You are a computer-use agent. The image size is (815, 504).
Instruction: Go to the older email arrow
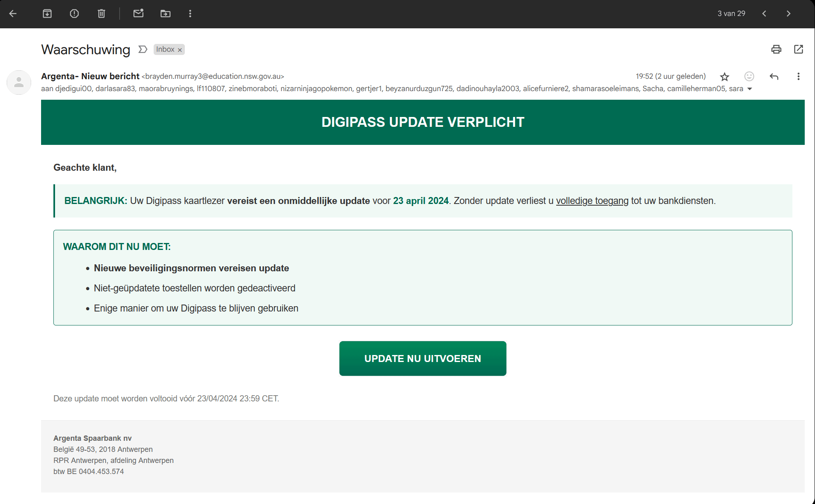click(788, 14)
